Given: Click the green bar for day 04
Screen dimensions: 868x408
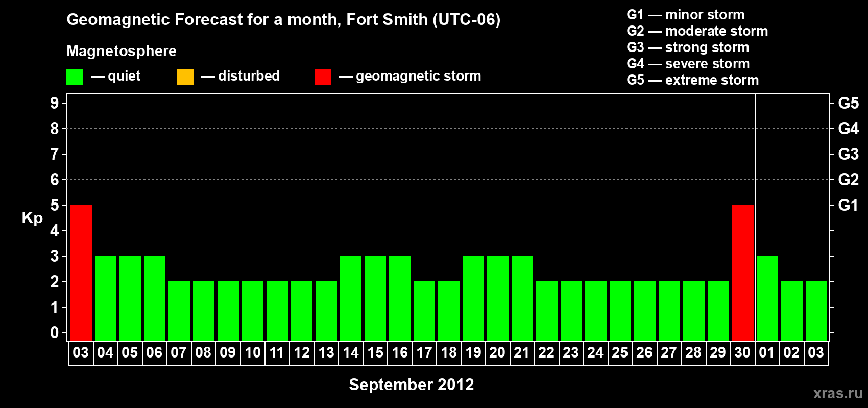Looking at the screenshot, I should tap(106, 298).
